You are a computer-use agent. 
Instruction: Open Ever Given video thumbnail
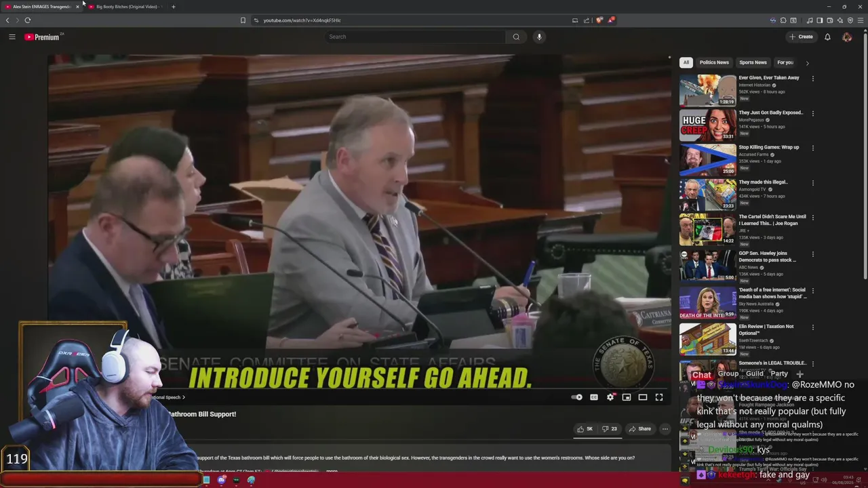[707, 90]
